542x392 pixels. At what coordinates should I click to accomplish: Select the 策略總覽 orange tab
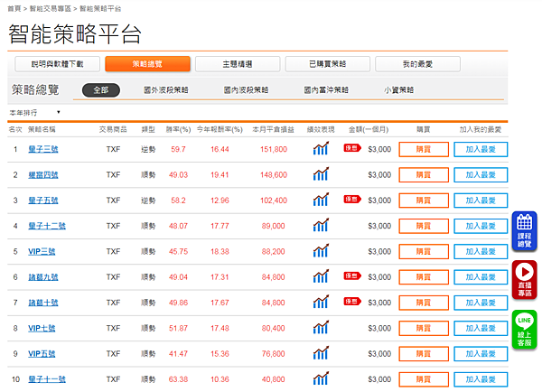tap(147, 64)
